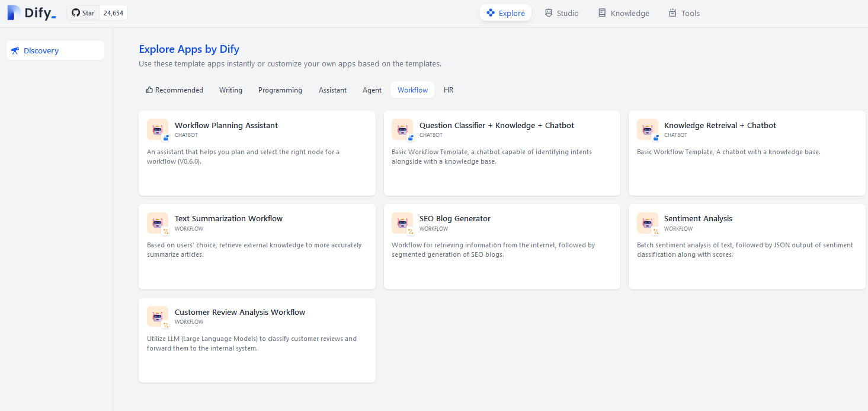The image size is (868, 411).
Task: Open the Knowledge Retreival + Chatbot title
Action: click(720, 125)
